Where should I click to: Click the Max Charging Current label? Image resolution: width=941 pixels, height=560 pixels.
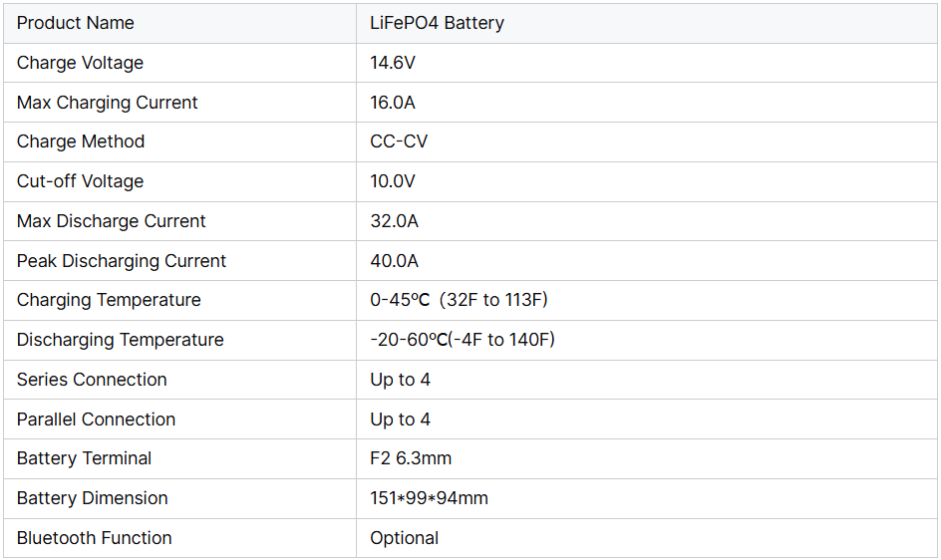108,103
